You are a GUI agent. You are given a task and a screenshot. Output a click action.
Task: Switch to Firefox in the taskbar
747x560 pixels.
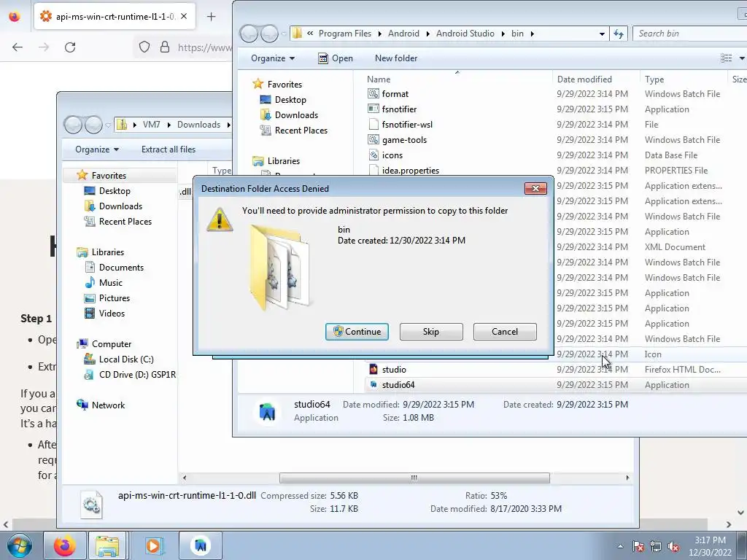click(65, 545)
